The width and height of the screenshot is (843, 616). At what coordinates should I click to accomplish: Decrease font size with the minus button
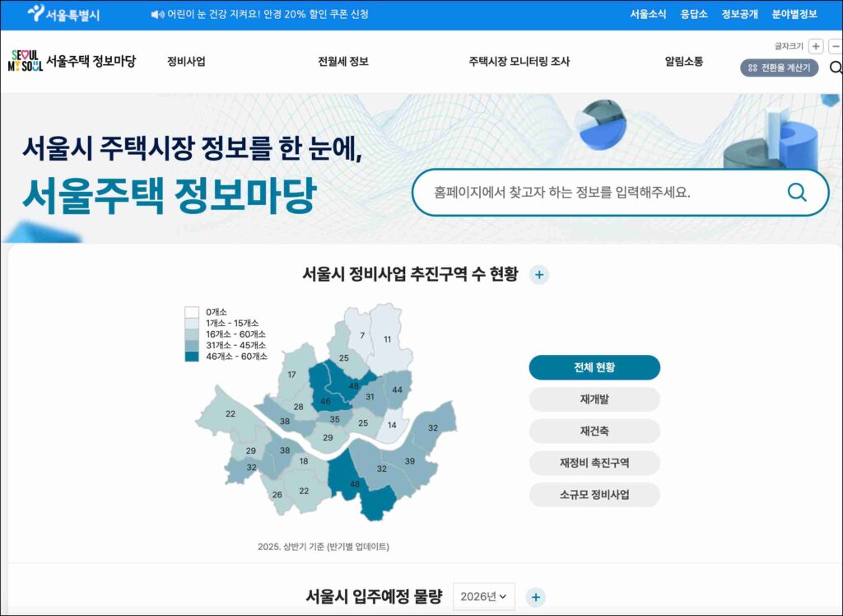[x=836, y=47]
